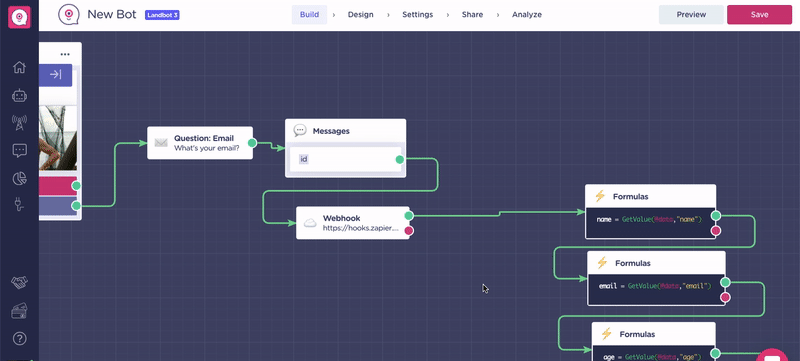The width and height of the screenshot is (800, 361).
Task: Click green output dot on age Formulas block
Action: [x=715, y=353]
